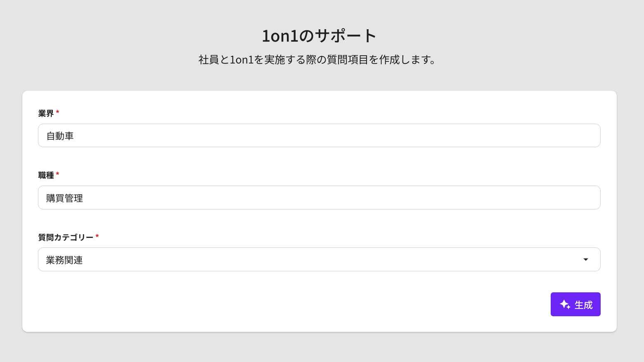The image size is (644, 362).
Task: Click the 職種 field label
Action: pyautogui.click(x=46, y=175)
